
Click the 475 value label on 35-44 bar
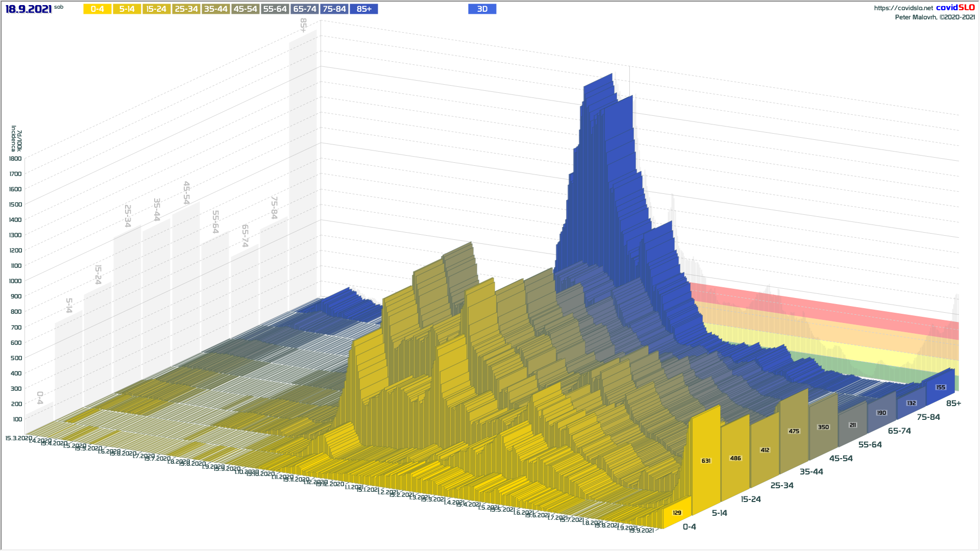pos(794,431)
